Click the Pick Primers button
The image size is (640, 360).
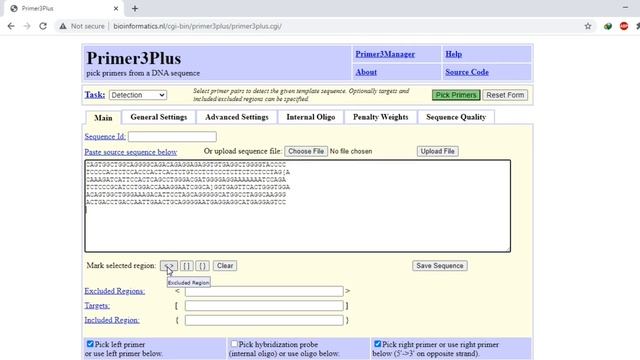[x=456, y=95]
